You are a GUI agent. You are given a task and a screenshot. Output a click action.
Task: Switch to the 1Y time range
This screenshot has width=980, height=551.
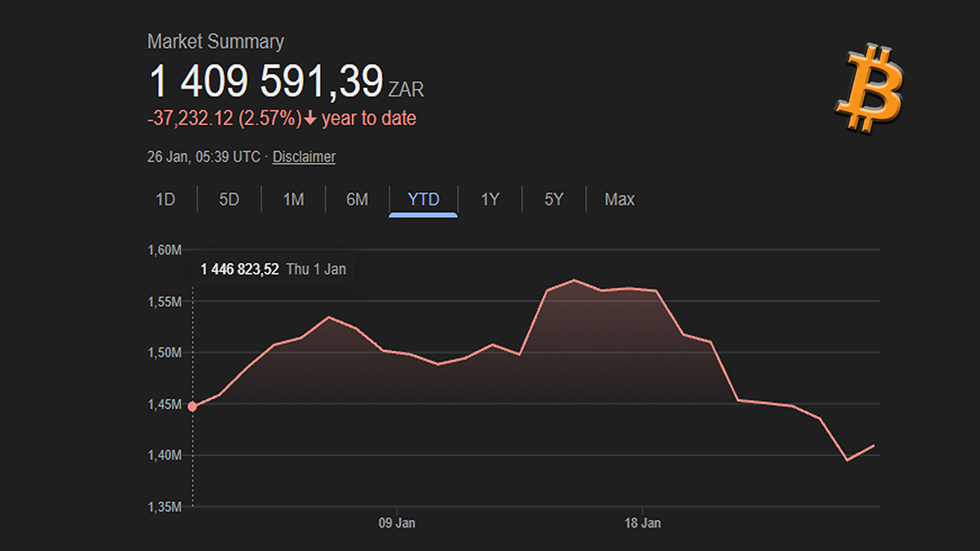click(489, 199)
